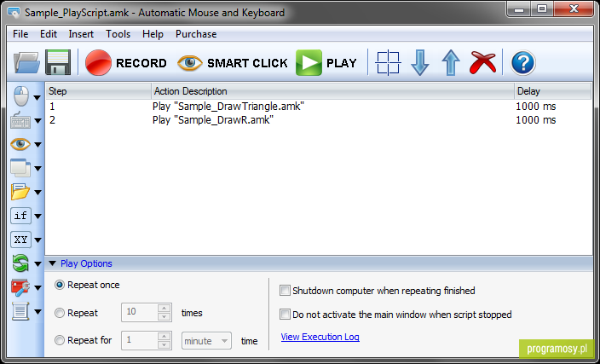Expand the script scroll dropdown arrow
The height and width of the screenshot is (364, 600).
(x=37, y=312)
